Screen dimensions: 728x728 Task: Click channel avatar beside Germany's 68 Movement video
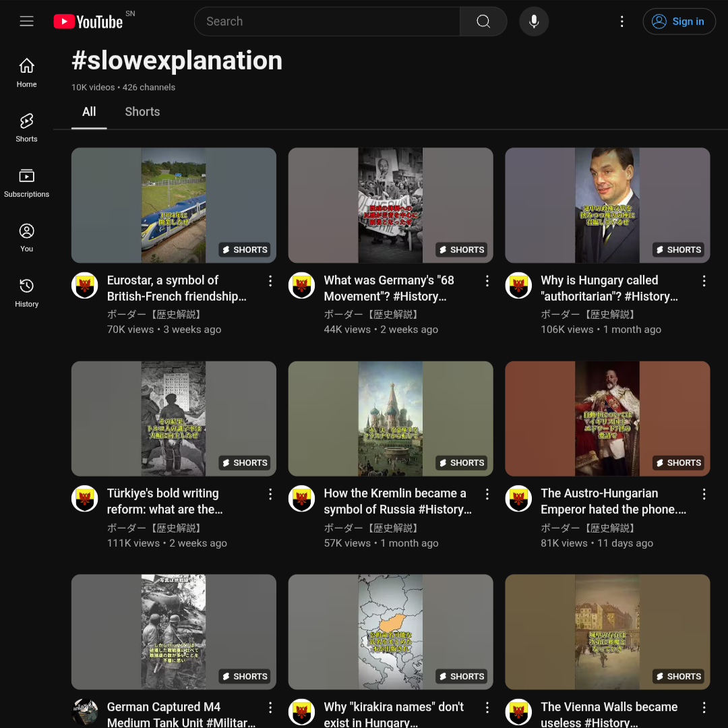coord(301,286)
